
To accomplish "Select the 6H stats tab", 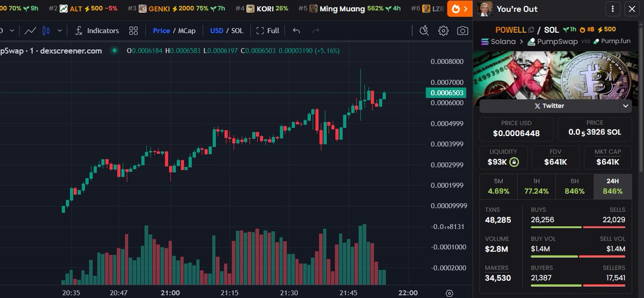I will [x=574, y=187].
